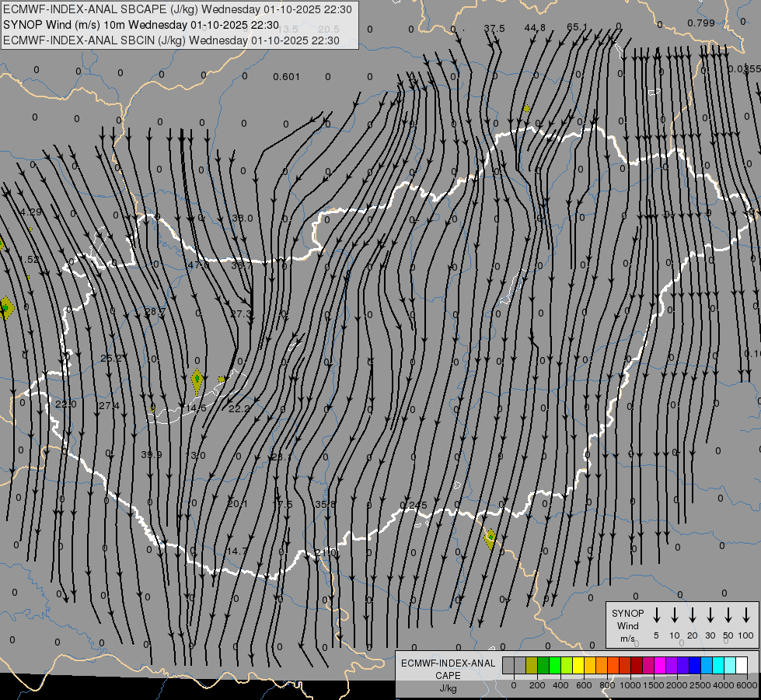Click the 0.245 value near the southern border

[x=414, y=506]
